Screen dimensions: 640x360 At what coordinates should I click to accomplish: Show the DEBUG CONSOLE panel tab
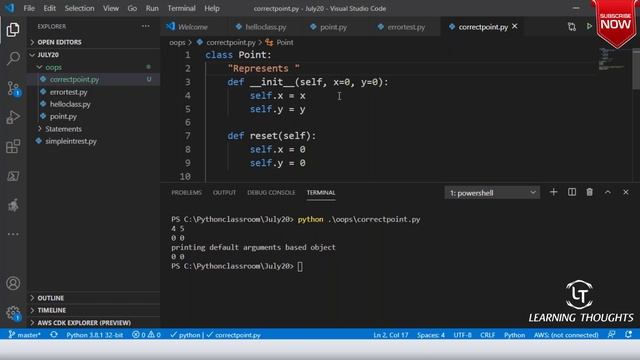271,193
